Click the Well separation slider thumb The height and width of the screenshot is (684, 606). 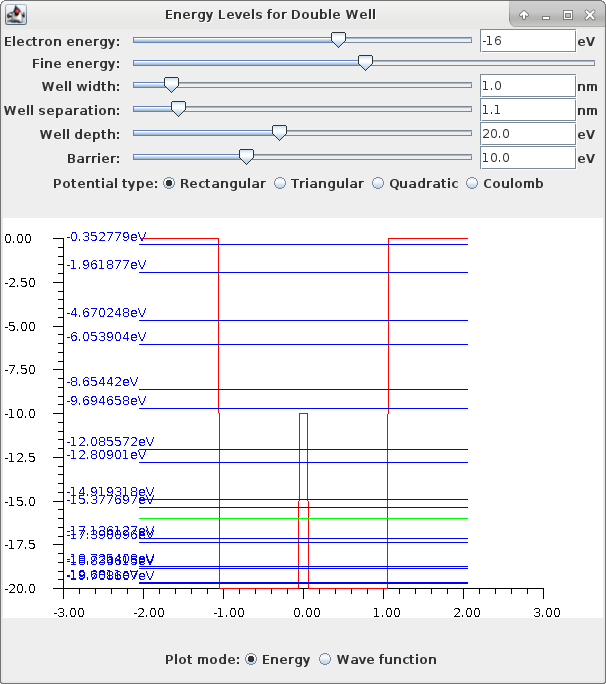coord(178,109)
